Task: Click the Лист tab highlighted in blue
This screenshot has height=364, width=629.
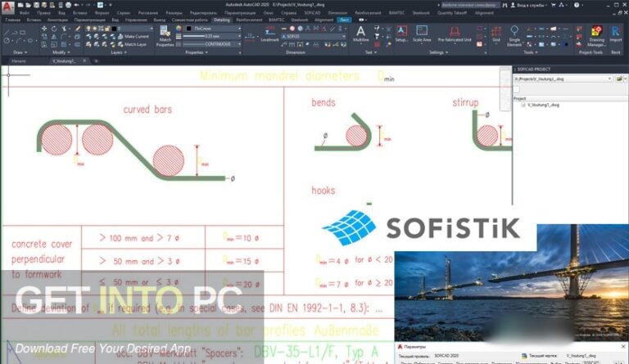Action: pos(344,20)
